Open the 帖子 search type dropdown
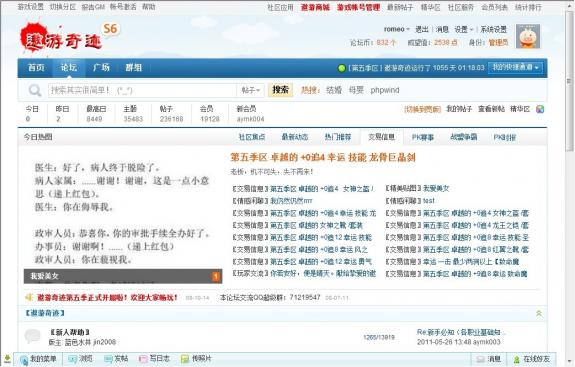This screenshot has height=367, width=575. 251,90
